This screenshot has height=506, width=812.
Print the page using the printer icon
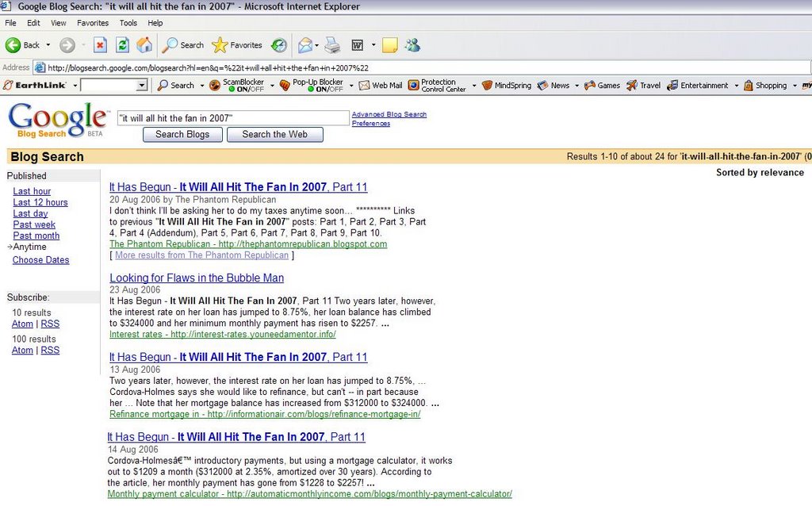point(332,45)
